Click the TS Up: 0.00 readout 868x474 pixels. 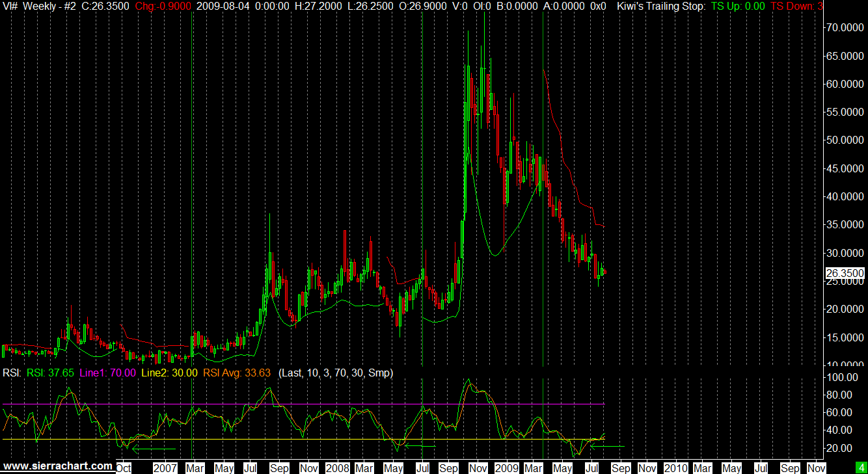(x=738, y=6)
